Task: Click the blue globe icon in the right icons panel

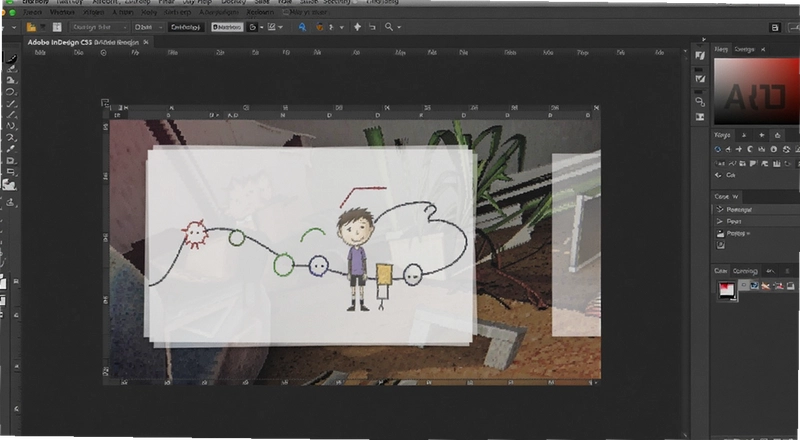Action: tap(717, 149)
